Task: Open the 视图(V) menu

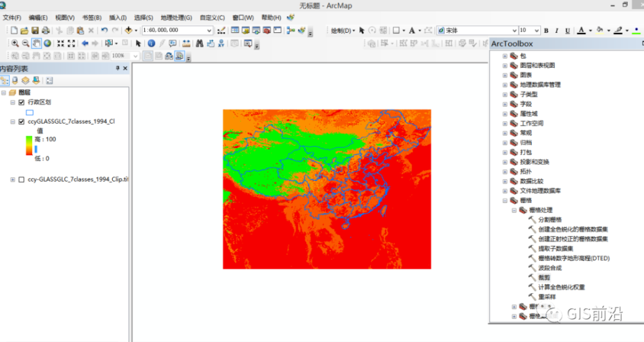Action: point(65,17)
